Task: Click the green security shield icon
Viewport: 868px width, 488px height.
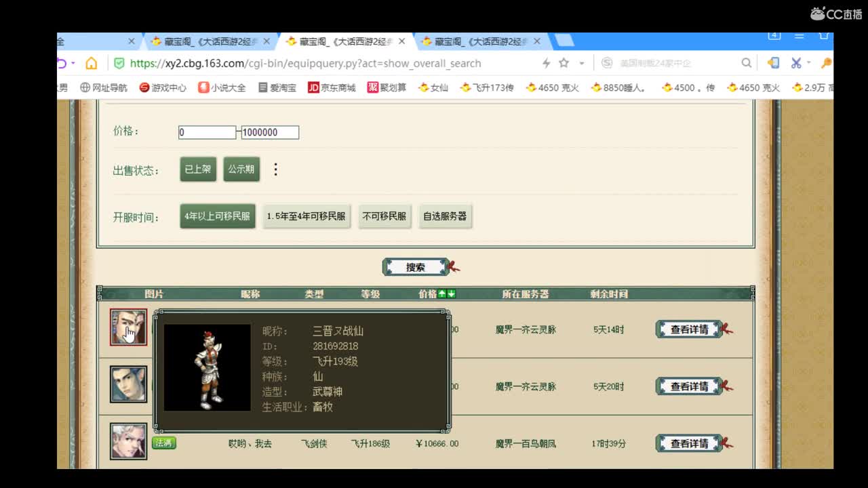Action: click(119, 63)
